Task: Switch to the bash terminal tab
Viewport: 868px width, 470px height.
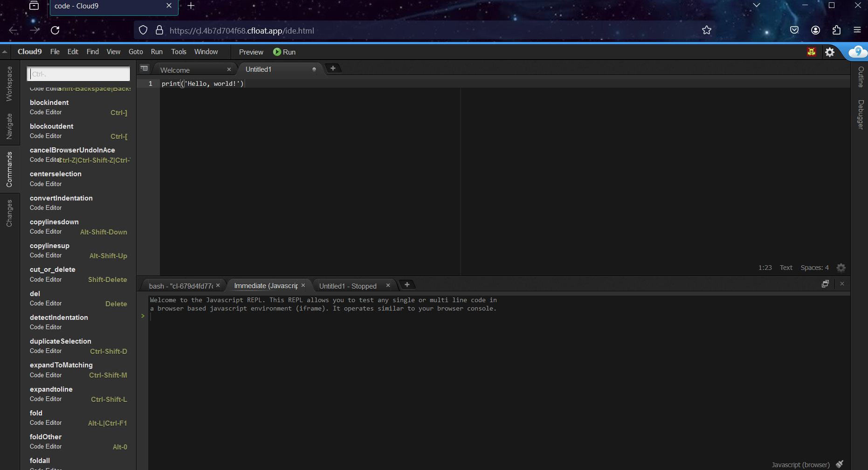Action: (x=182, y=286)
